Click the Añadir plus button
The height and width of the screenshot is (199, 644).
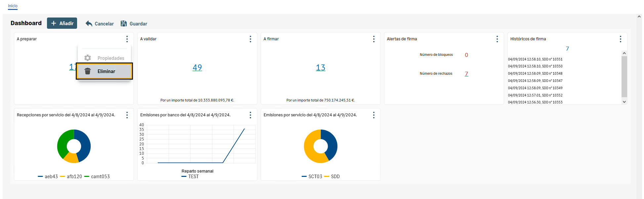pos(62,23)
